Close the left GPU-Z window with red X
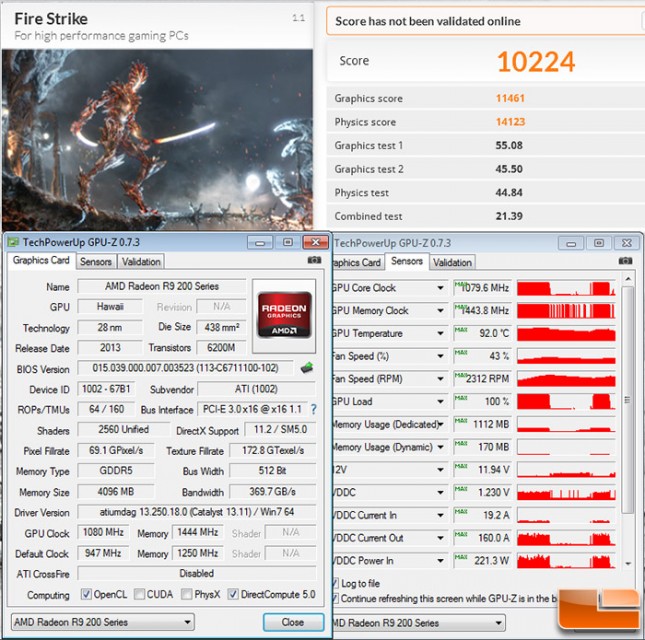645x640 pixels. (x=316, y=242)
